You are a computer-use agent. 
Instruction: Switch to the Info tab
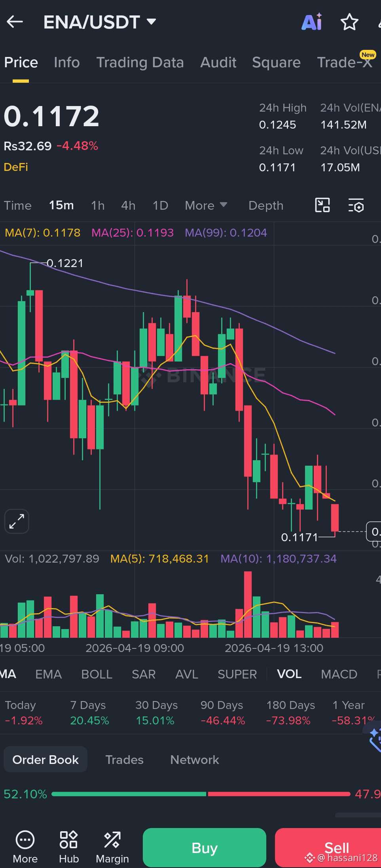coord(67,63)
